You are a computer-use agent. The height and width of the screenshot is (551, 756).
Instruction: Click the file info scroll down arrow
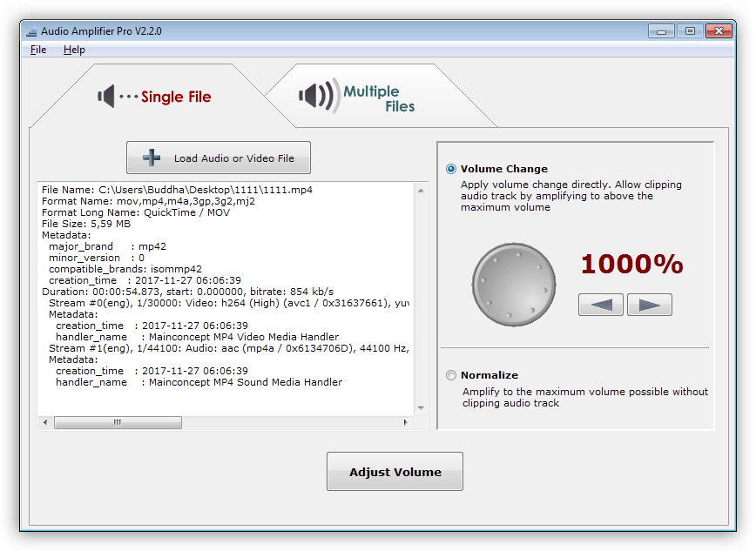pyautogui.click(x=422, y=407)
